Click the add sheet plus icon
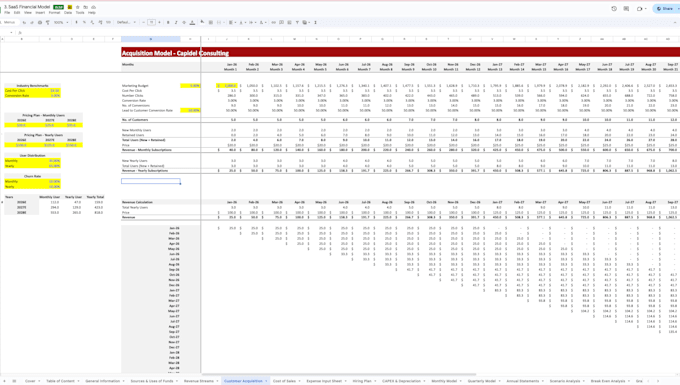Image resolution: width=680 pixels, height=385 pixels. (x=4, y=381)
